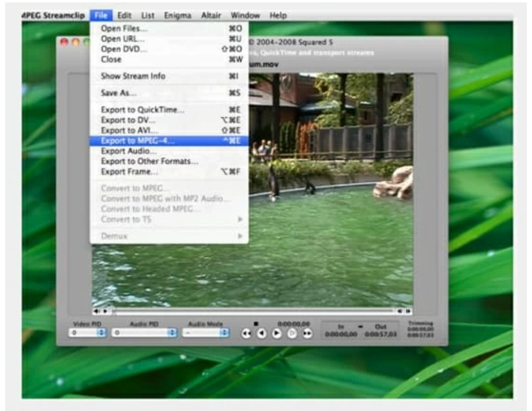532x411 pixels.
Task: Select Export to Other Formats...
Action: (x=169, y=161)
